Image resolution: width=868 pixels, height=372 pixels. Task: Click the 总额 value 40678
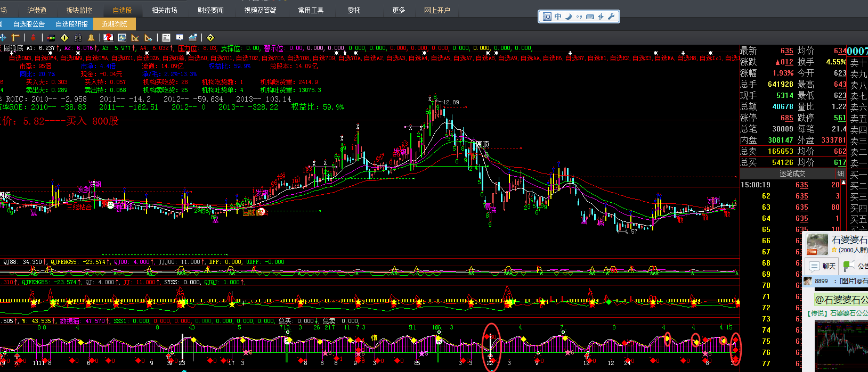[x=783, y=106]
